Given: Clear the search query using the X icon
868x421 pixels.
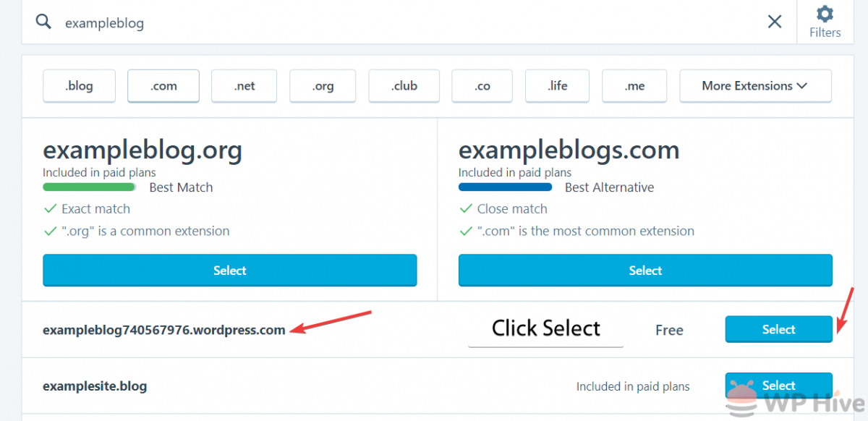Looking at the screenshot, I should (x=774, y=22).
